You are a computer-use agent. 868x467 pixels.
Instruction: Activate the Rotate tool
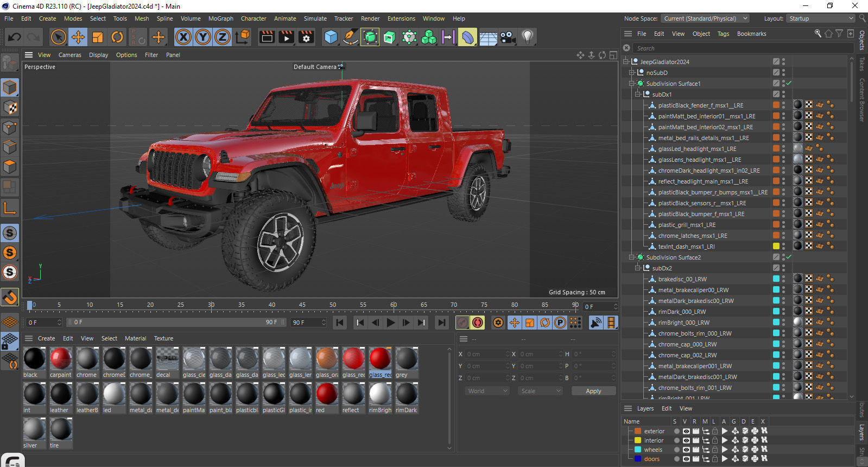117,37
